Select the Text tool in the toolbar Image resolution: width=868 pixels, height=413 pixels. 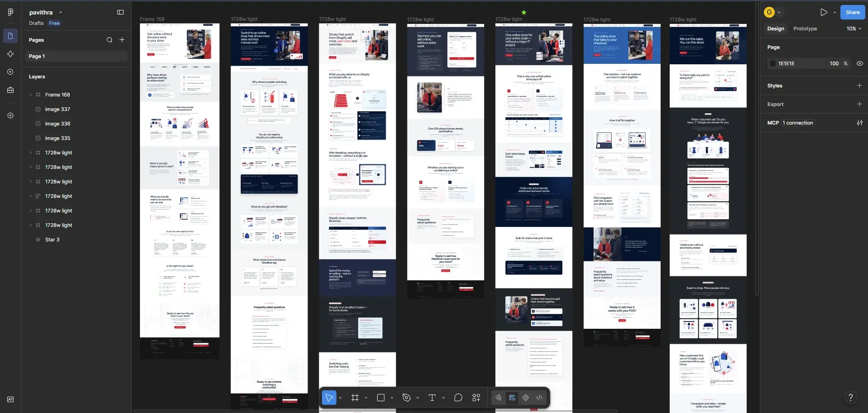pyautogui.click(x=432, y=398)
